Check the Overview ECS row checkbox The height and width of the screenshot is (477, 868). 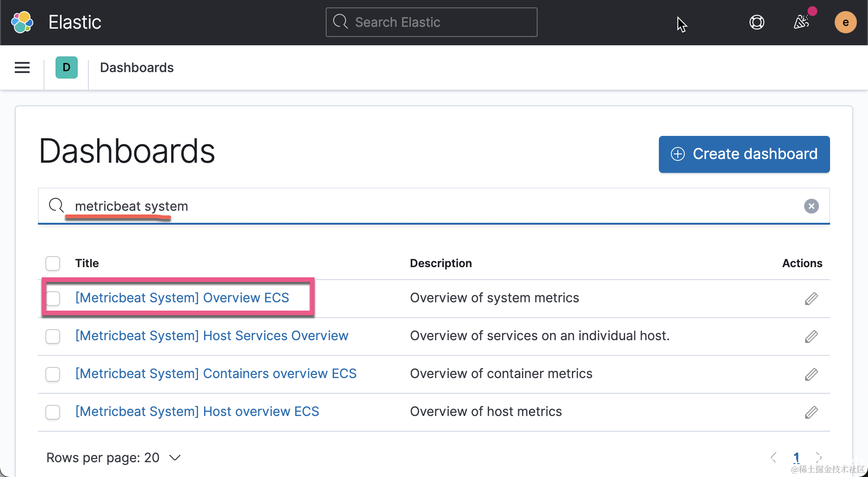coord(53,299)
